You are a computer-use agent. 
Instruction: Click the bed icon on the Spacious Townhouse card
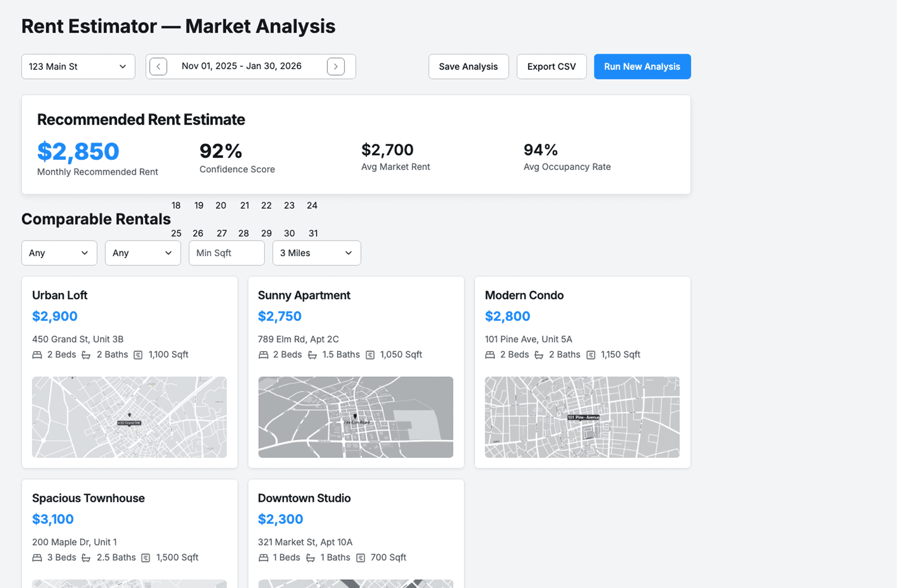pos(37,558)
